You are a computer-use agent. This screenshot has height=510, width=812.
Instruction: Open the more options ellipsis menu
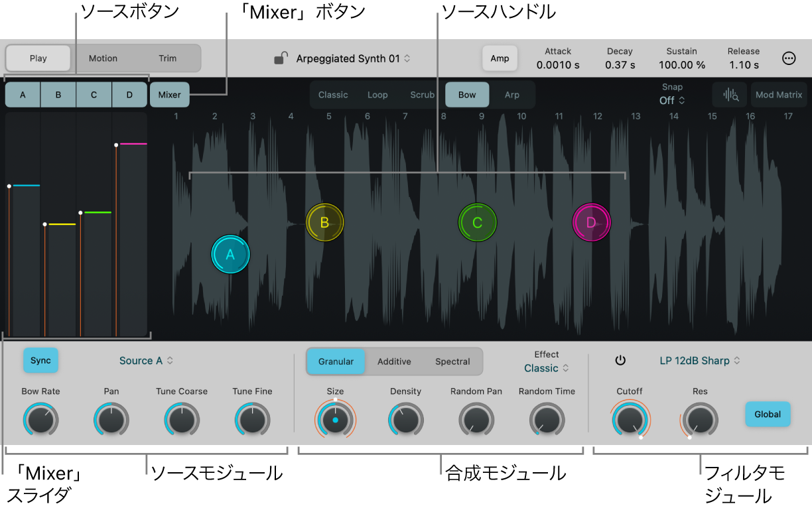(789, 58)
